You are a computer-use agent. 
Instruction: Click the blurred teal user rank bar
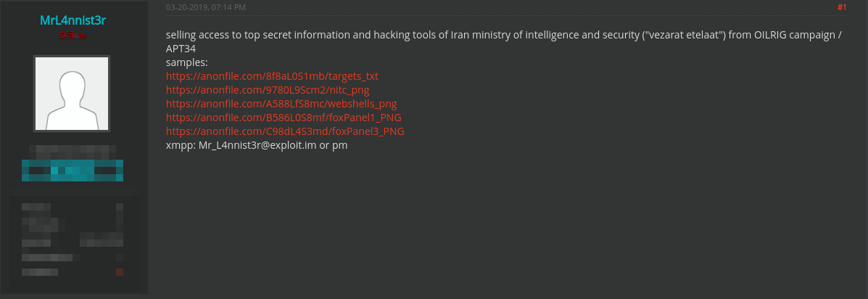(73, 171)
